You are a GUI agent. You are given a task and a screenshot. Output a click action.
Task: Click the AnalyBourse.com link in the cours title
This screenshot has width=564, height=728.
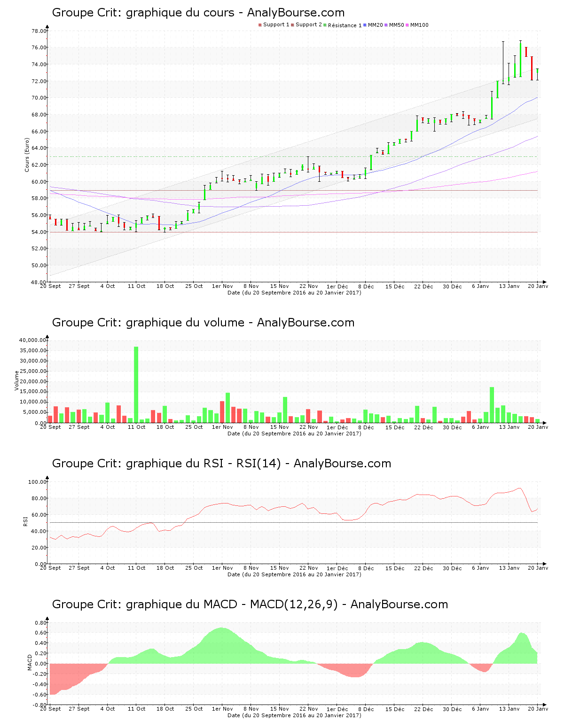(x=297, y=13)
